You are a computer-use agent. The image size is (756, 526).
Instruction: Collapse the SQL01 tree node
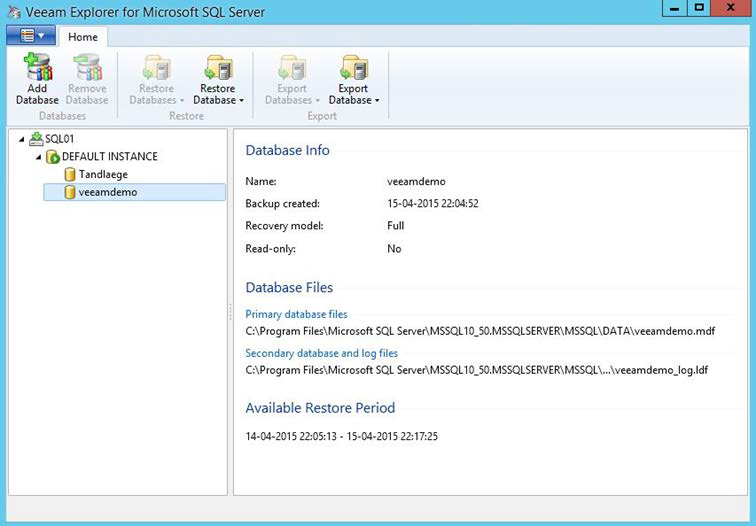[22, 139]
